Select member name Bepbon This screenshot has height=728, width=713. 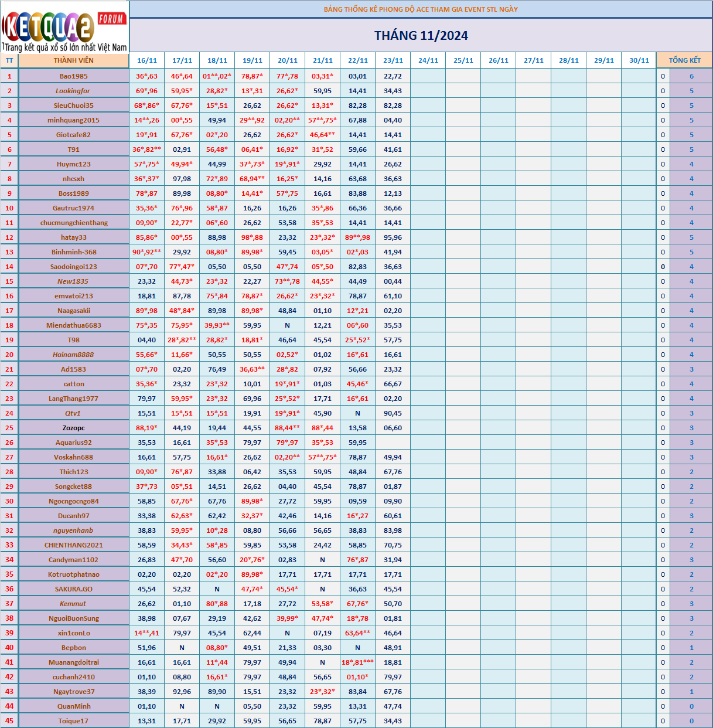point(74,648)
